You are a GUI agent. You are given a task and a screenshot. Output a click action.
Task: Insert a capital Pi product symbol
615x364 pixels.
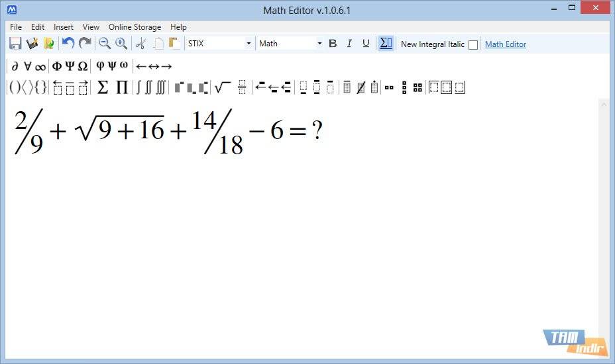pos(122,87)
